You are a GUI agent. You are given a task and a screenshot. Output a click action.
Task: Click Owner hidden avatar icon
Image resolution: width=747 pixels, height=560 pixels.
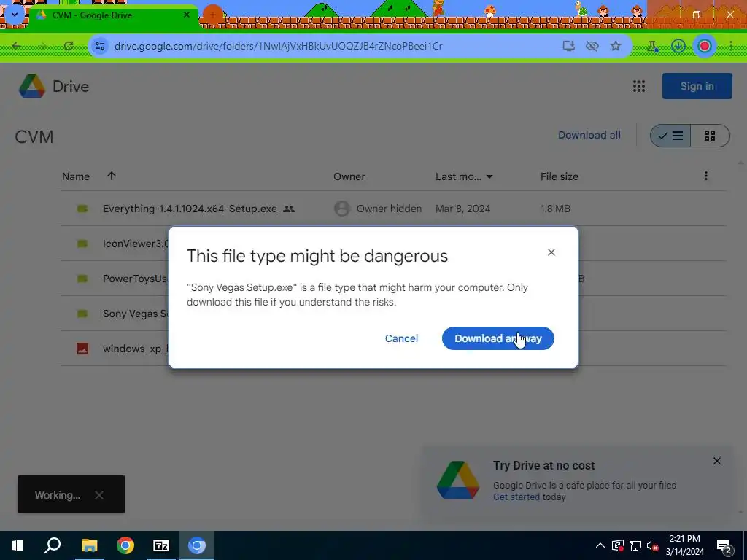[341, 209]
